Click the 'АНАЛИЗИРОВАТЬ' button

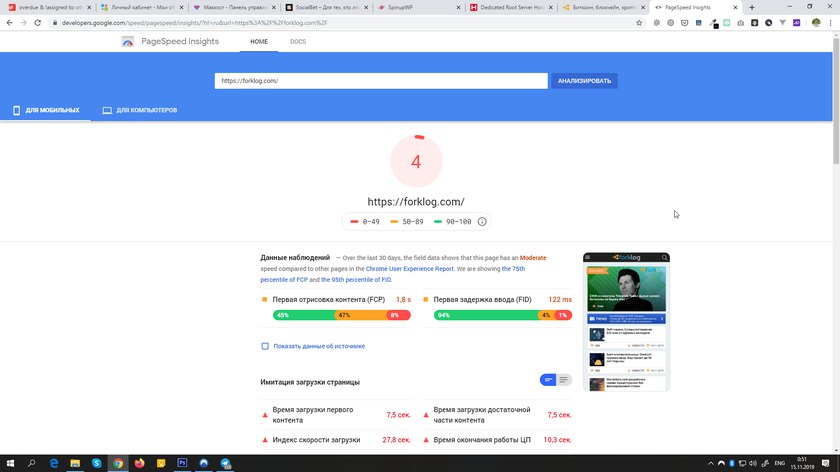coord(584,81)
